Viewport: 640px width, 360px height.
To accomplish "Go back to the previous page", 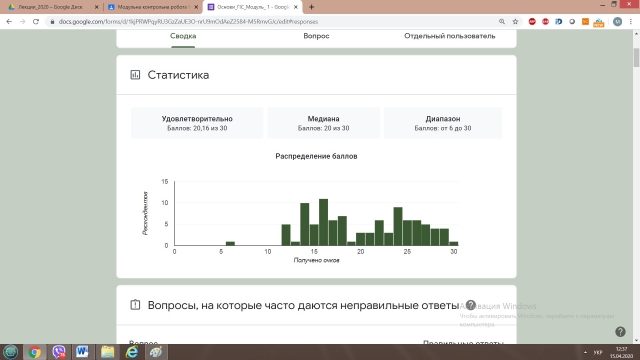I will pos(9,22).
